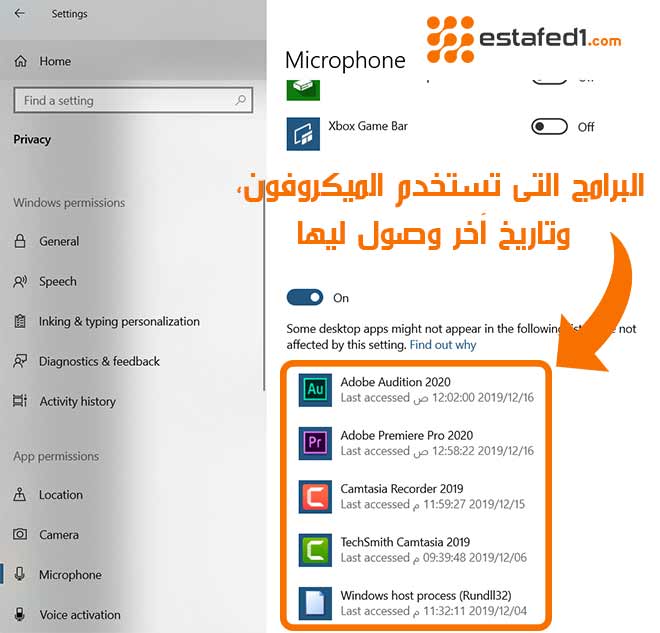The width and height of the screenshot is (660, 633).
Task: Open Location app permissions
Action: point(60,494)
